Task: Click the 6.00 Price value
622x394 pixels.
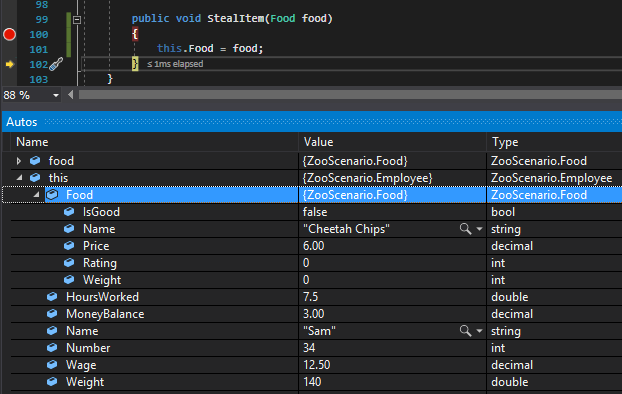Action: [x=313, y=246]
